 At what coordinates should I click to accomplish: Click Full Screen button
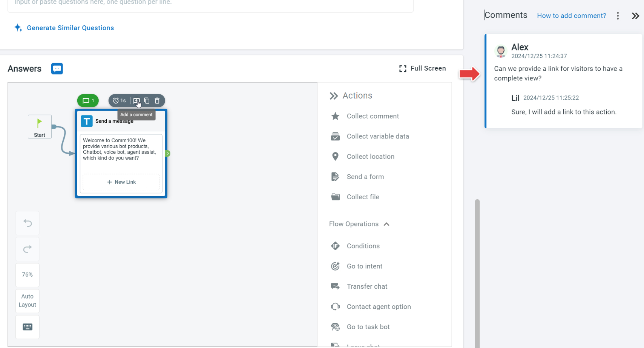tap(422, 68)
